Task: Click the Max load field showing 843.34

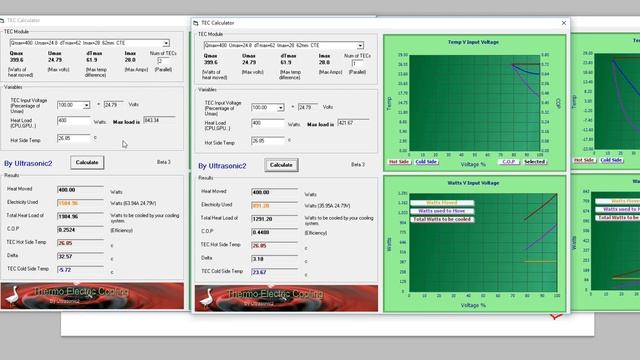Action: coord(160,121)
